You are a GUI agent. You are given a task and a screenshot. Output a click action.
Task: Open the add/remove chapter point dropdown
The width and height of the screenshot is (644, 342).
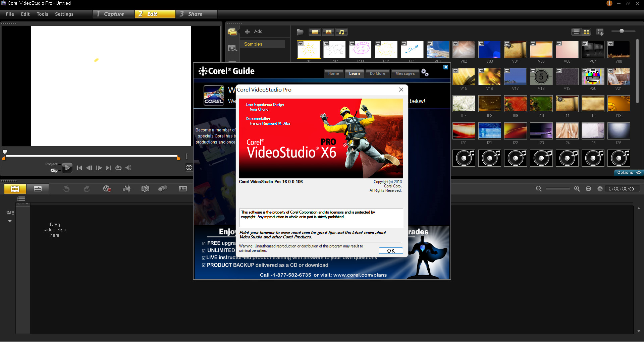[x=23, y=204]
